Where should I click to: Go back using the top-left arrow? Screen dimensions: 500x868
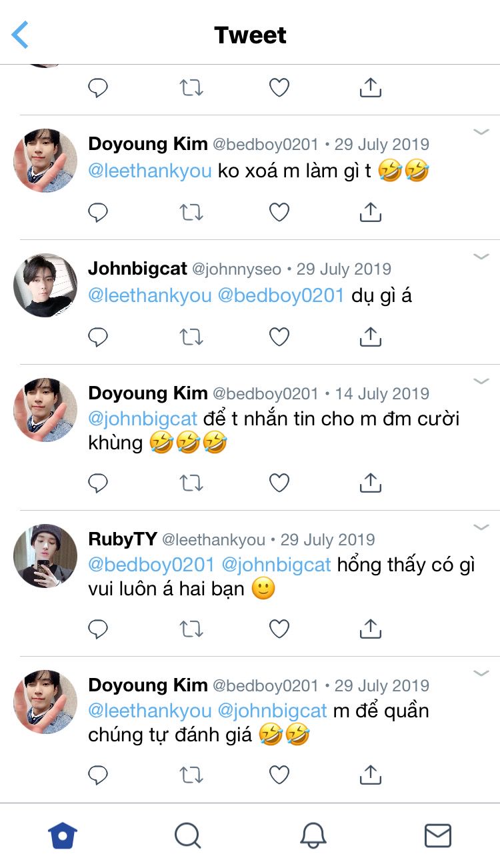(x=21, y=35)
